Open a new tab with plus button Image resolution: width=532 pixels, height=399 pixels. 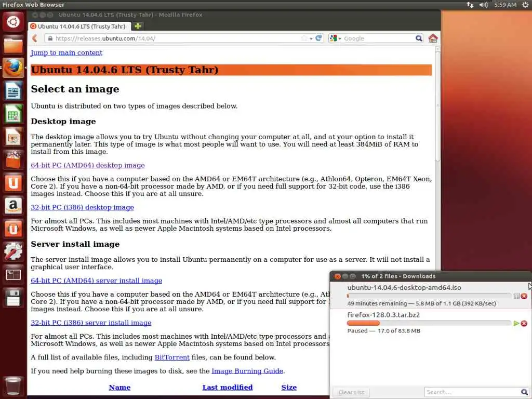pos(138,26)
